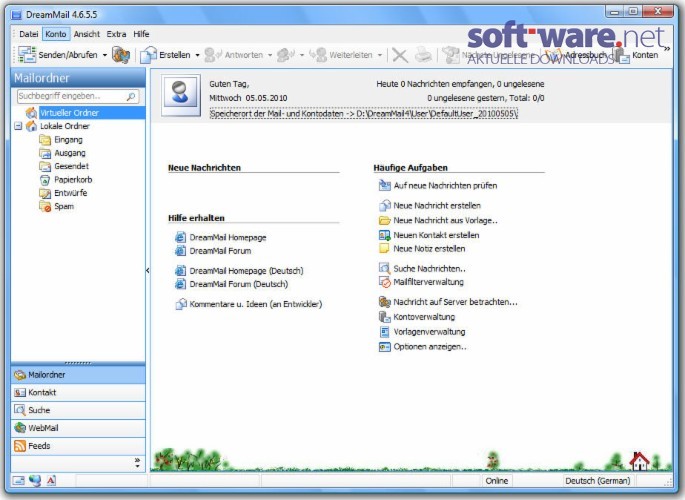
Task: Open Vorlagenverwaltung
Action: tap(429, 332)
